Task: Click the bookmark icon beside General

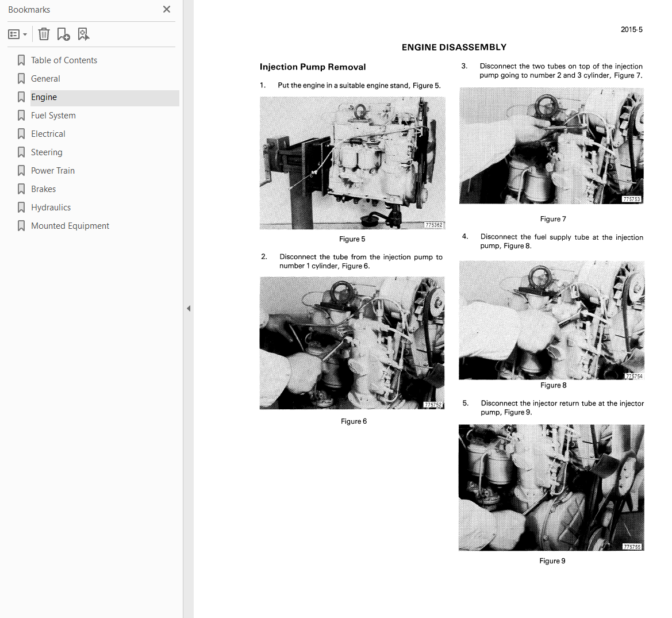Action: tap(21, 79)
